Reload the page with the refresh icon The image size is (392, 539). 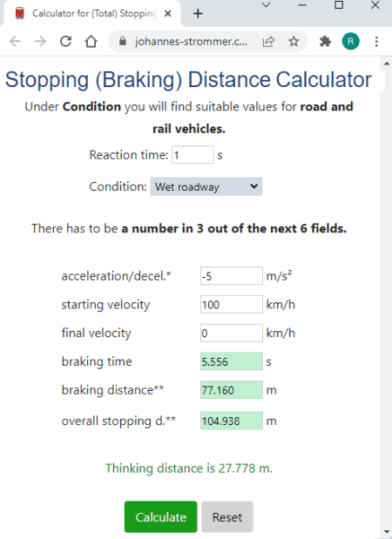[65, 42]
